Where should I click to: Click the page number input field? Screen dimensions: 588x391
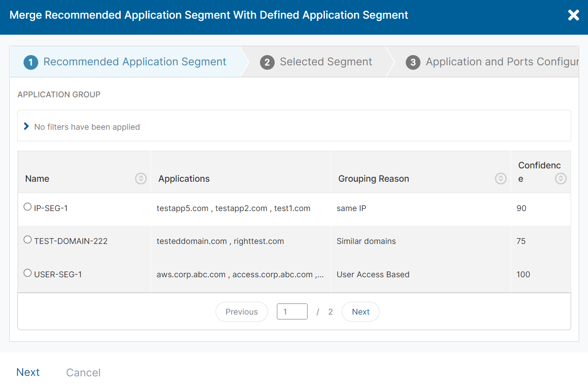pyautogui.click(x=292, y=311)
